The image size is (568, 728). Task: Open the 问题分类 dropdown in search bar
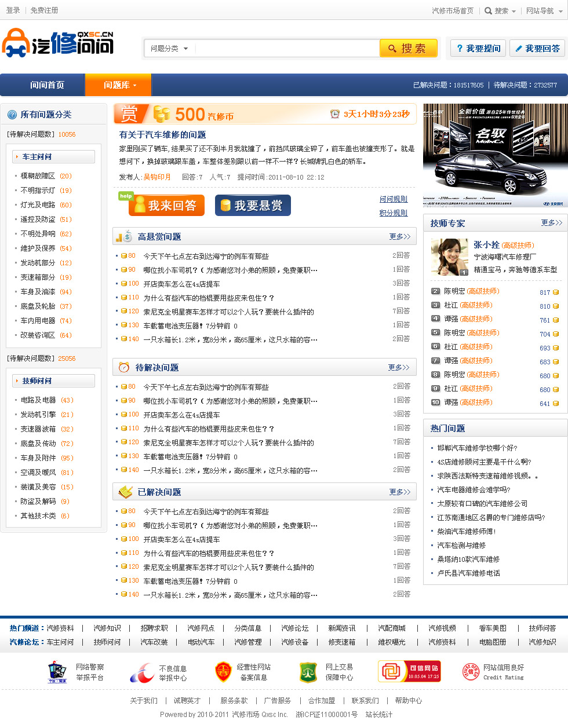(170, 48)
